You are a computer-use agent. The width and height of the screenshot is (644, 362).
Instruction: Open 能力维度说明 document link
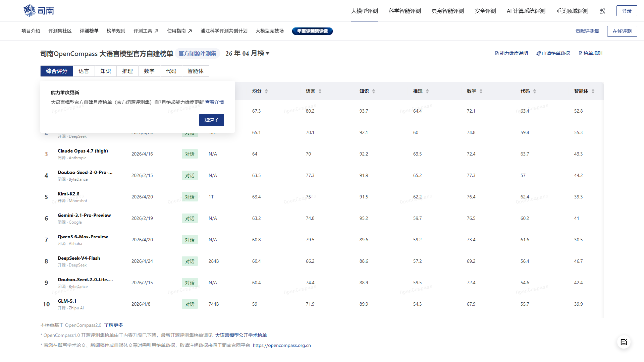(512, 53)
